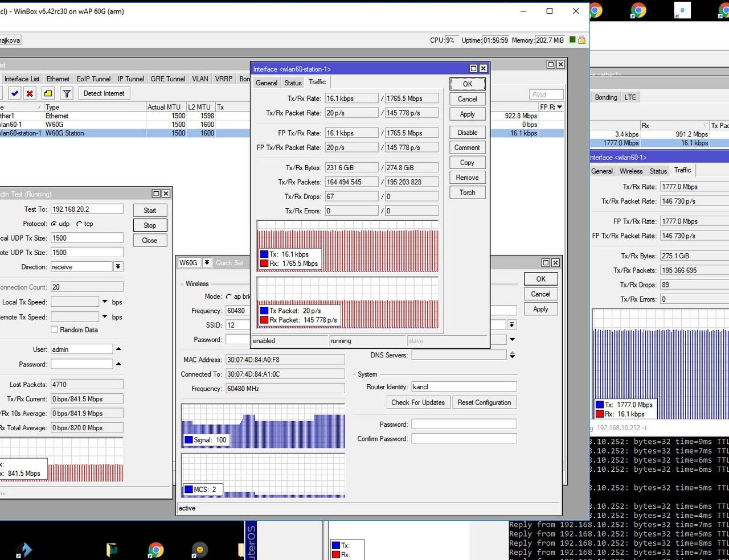
Task: Click the Bonding tab in right background window
Action: 606,97
